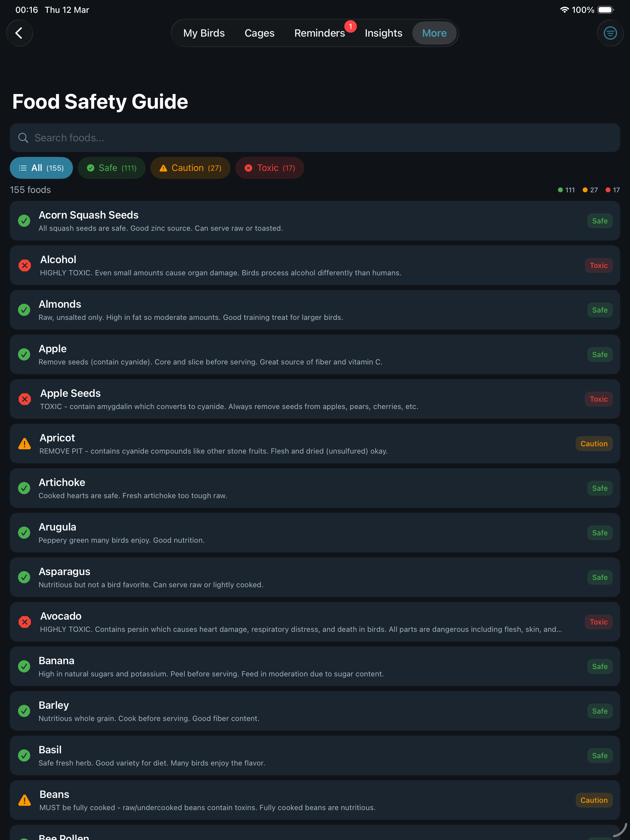Tap the warning icon next to Beans

[25, 800]
